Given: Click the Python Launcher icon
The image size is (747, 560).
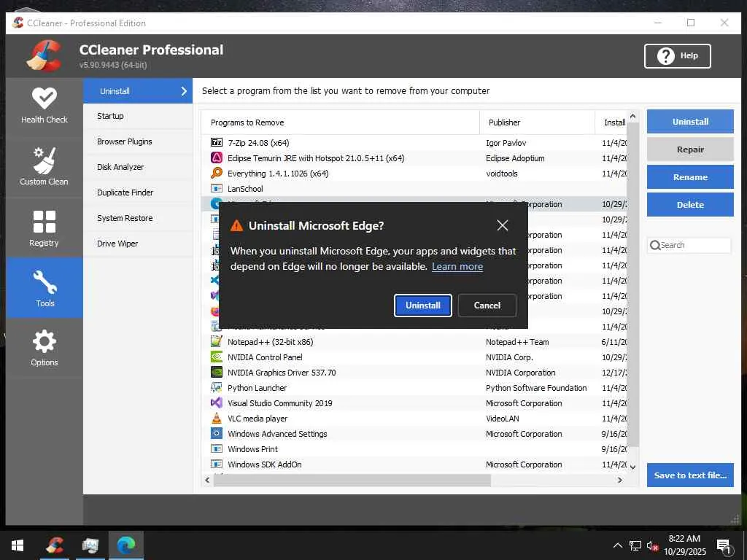Looking at the screenshot, I should [x=216, y=387].
